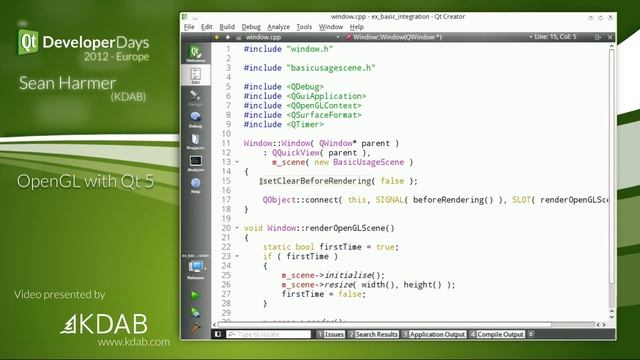The image size is (640, 360).
Task: Click "QSurfaceFormat" include on line 8
Action: tap(324, 115)
